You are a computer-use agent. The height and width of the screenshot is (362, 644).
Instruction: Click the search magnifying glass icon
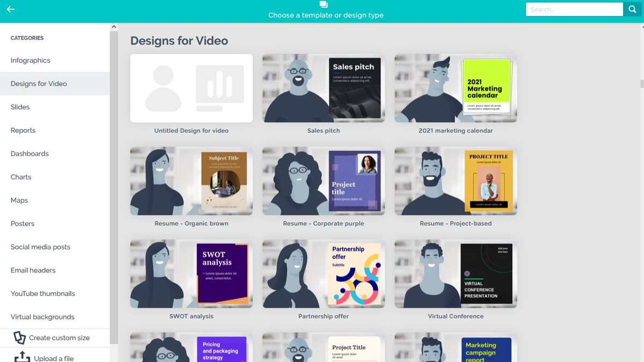pos(632,9)
